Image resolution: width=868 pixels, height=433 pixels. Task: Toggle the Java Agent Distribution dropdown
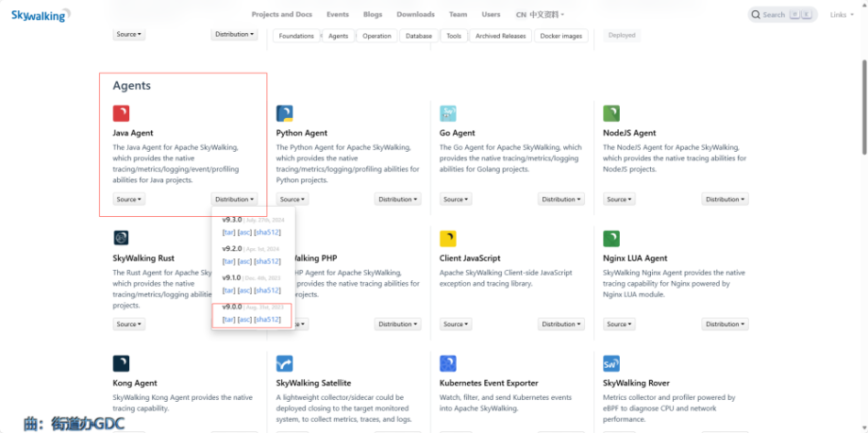tap(234, 199)
